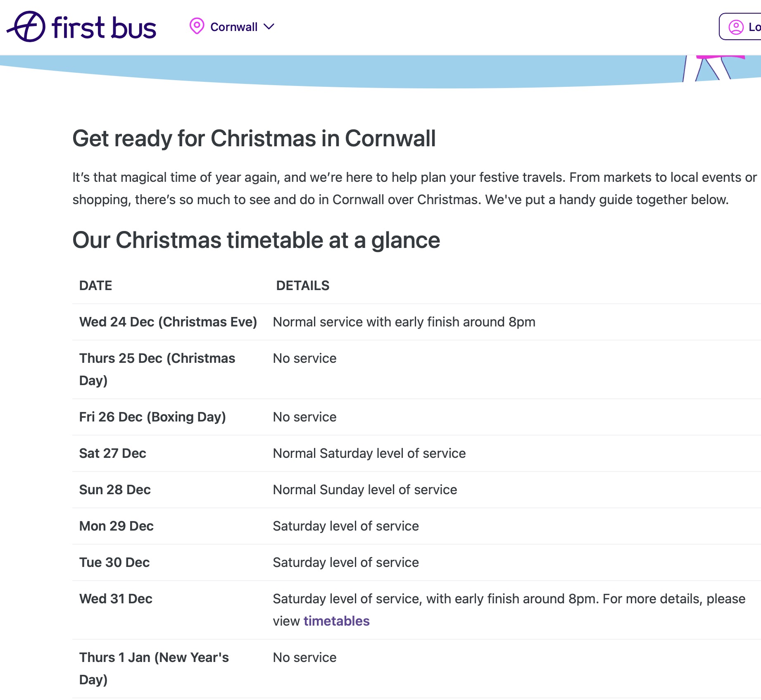Select the Mon 29 Dec date cell
The width and height of the screenshot is (761, 700).
pos(116,526)
